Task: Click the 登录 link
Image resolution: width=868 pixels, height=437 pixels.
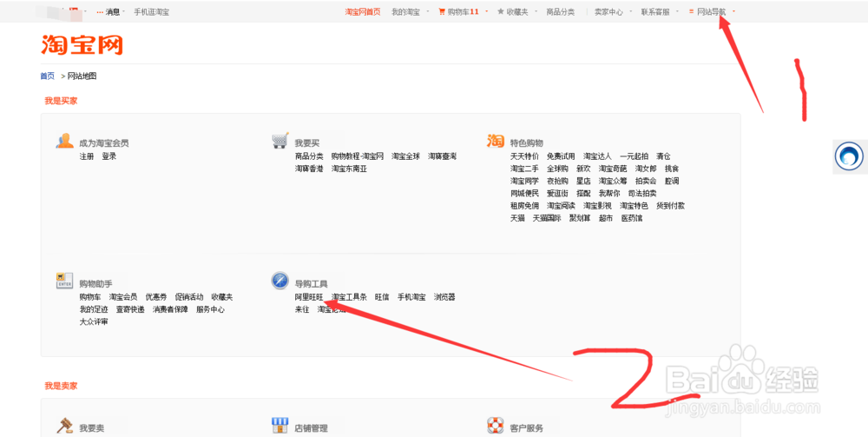Action: [109, 156]
